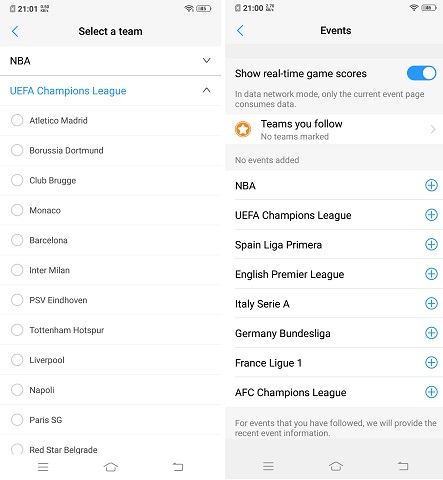Add AFC Champions League plus icon
This screenshot has height=480, width=443.
click(x=431, y=392)
